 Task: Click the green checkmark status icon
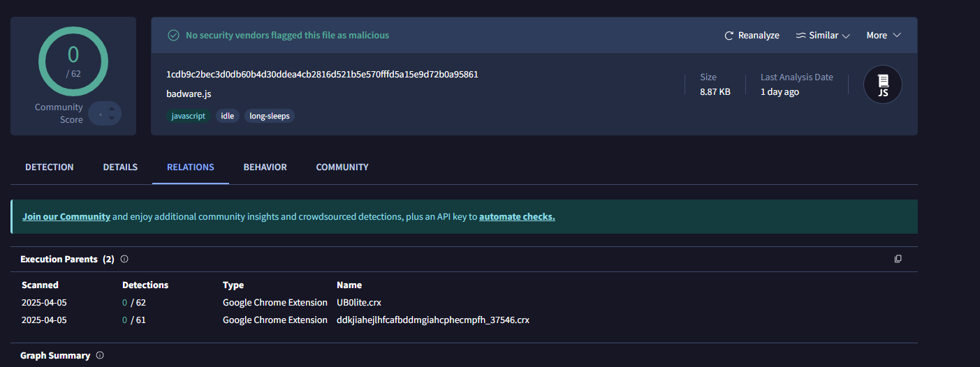click(x=173, y=36)
